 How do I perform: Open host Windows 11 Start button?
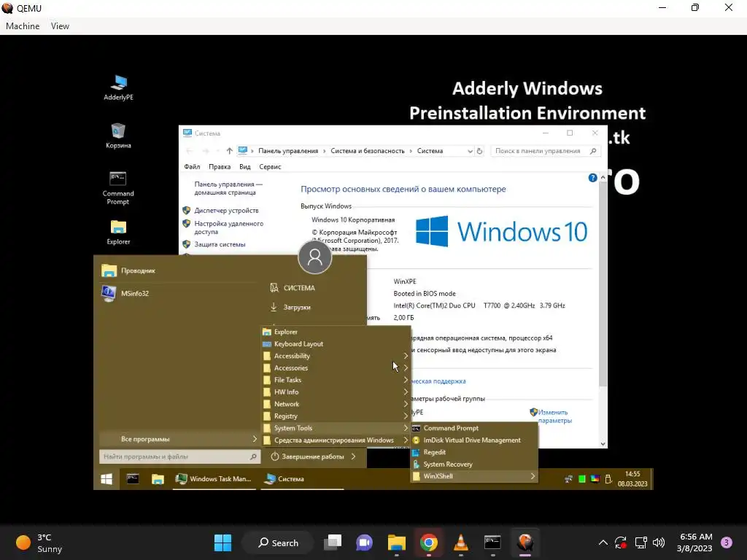[x=222, y=542]
